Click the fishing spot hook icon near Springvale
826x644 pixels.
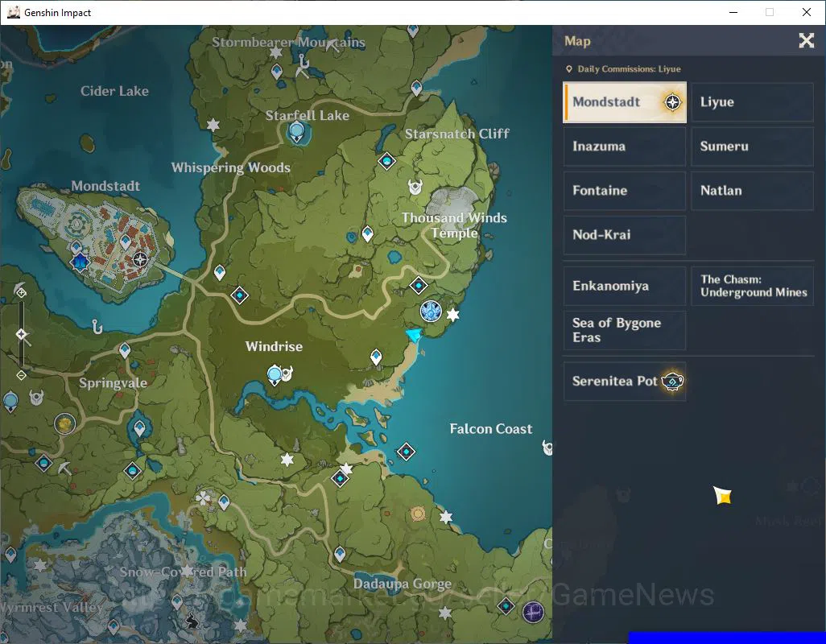tap(97, 327)
